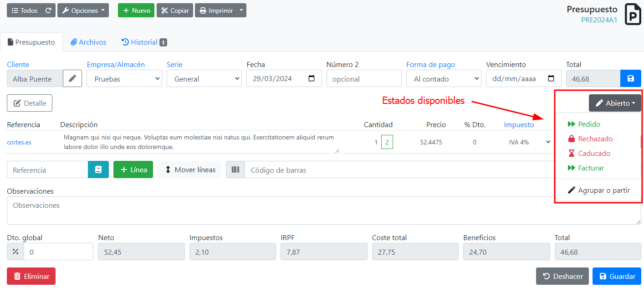Click the % Dto. value 0 cell

475,142
